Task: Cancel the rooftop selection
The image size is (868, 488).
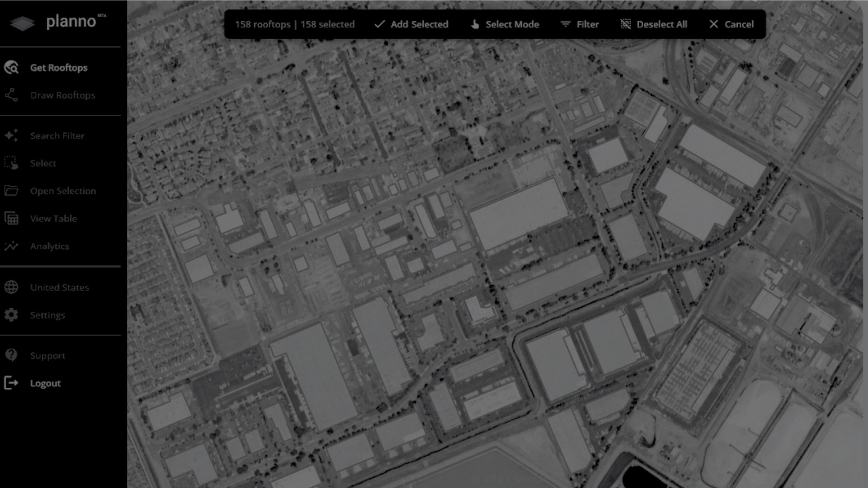Action: pyautogui.click(x=731, y=24)
